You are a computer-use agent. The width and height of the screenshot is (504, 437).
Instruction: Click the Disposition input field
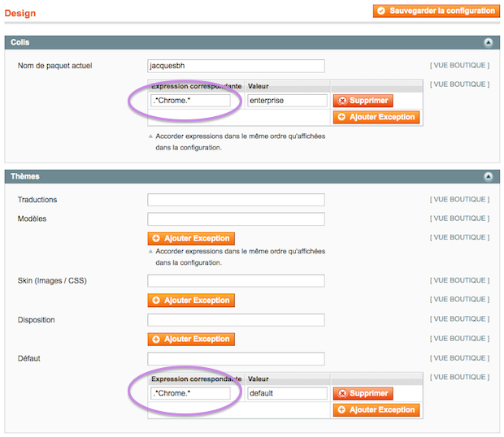[x=236, y=320]
